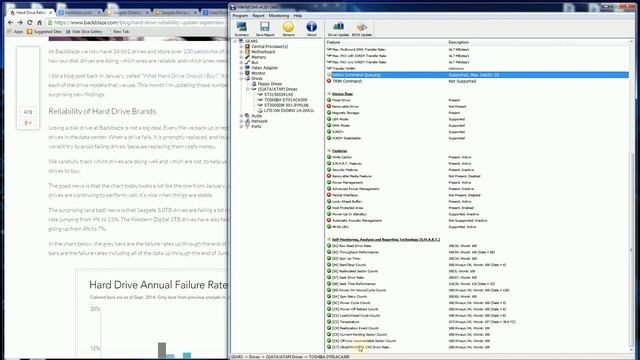Select the Current Pending Sector Count row

coord(478,334)
